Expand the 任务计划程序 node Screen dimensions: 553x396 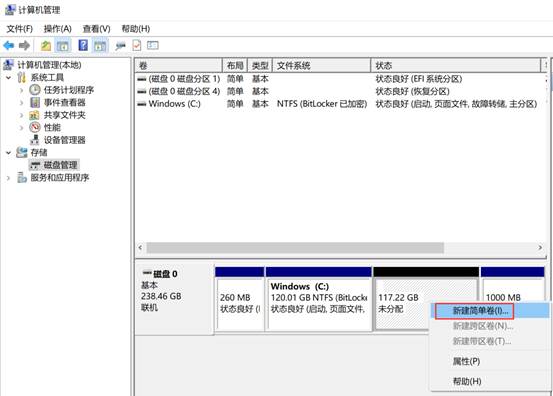pos(21,90)
